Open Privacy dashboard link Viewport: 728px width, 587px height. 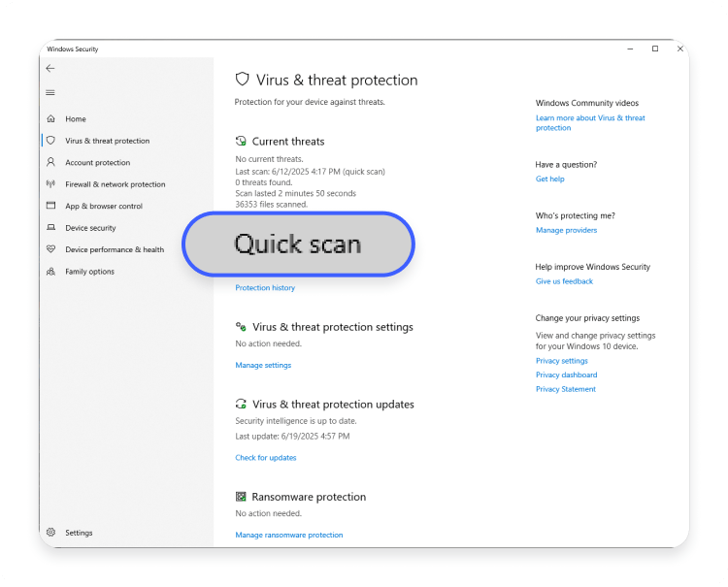(x=567, y=375)
